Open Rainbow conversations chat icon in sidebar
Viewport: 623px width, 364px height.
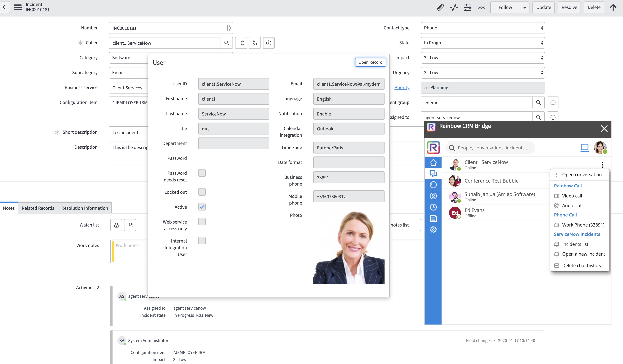point(433,173)
